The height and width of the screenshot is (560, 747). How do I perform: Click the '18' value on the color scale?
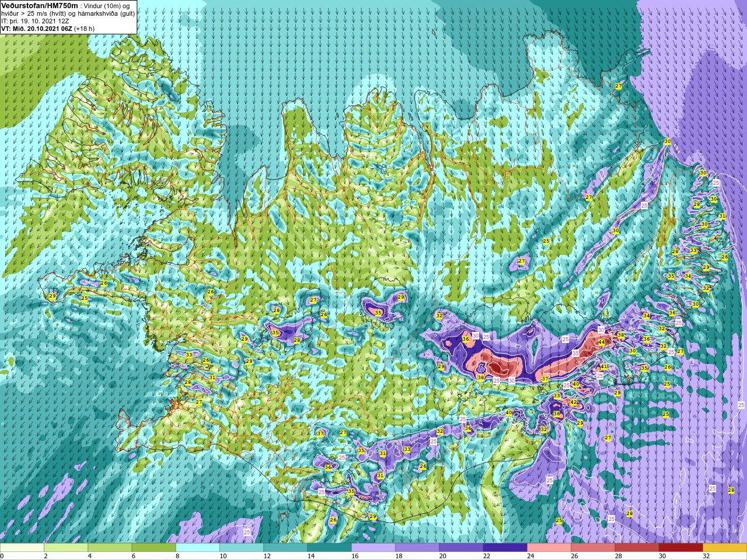(x=399, y=556)
